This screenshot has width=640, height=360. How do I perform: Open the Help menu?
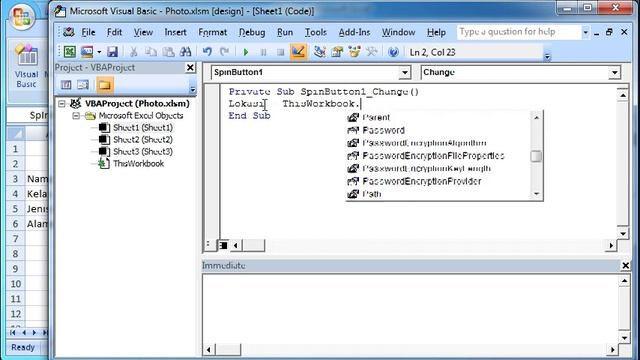[436, 32]
